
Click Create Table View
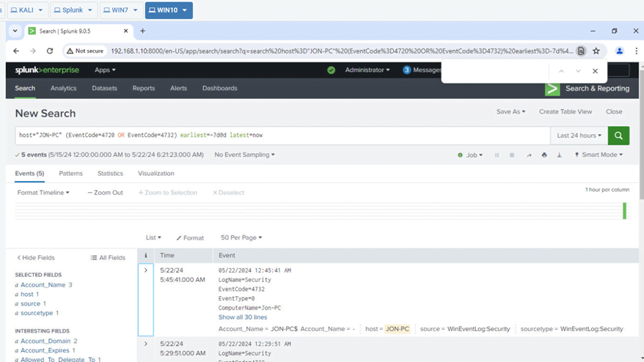point(566,111)
